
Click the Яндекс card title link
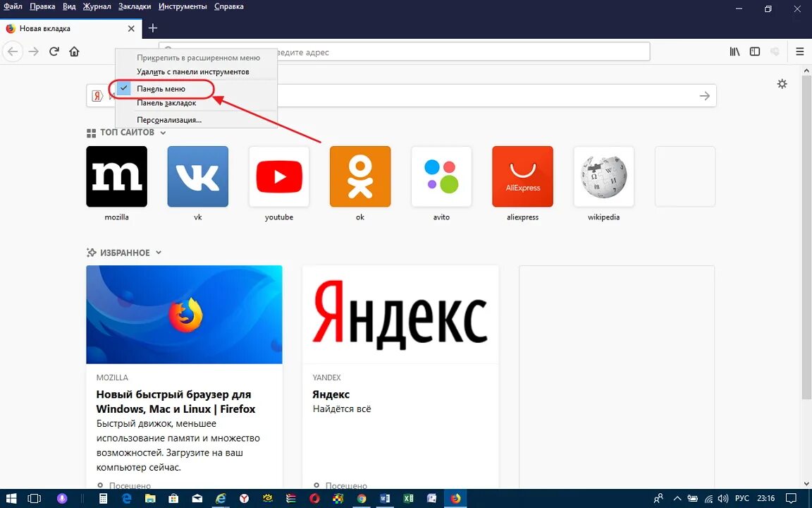(x=331, y=394)
